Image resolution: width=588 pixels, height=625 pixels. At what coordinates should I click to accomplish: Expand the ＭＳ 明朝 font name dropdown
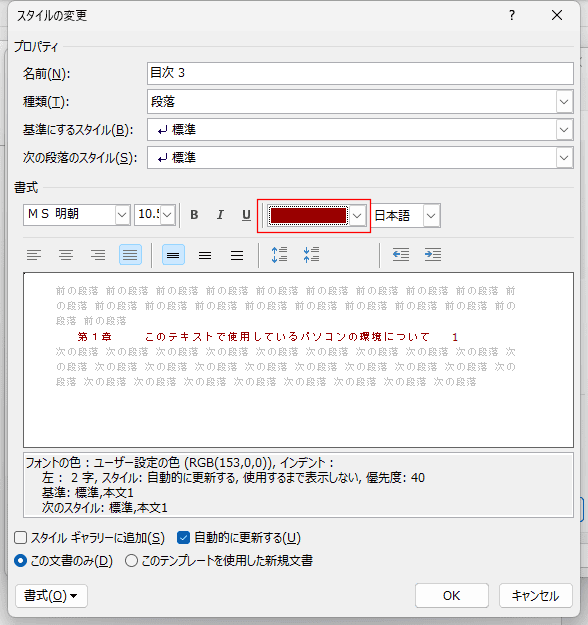tap(122, 215)
